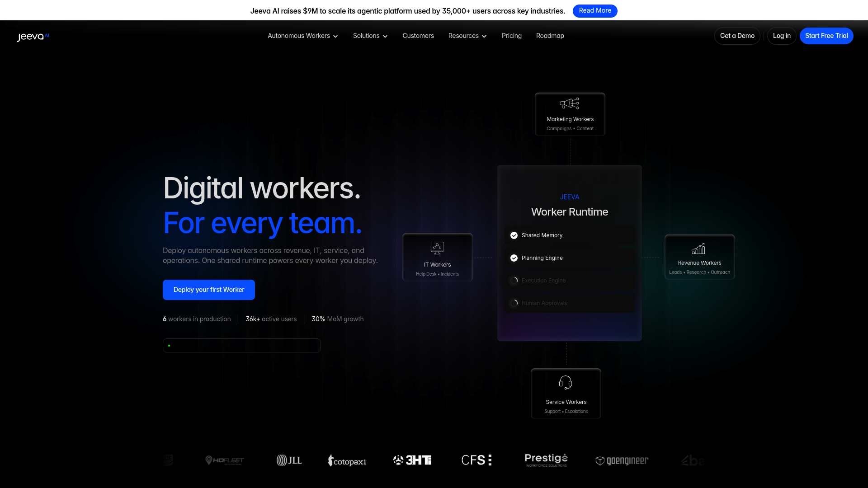Click the '36k+ active users' stat
Viewport: 868px width, 488px height.
pyautogui.click(x=271, y=319)
